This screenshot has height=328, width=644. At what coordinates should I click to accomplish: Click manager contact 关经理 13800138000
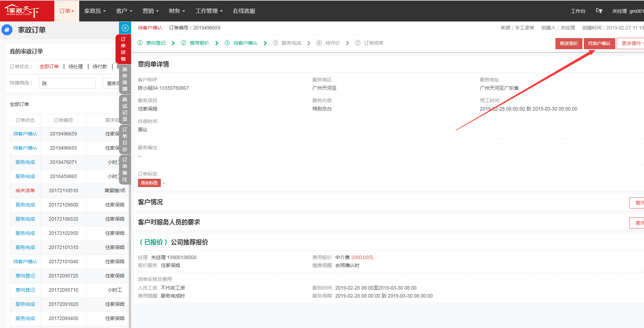(174, 257)
